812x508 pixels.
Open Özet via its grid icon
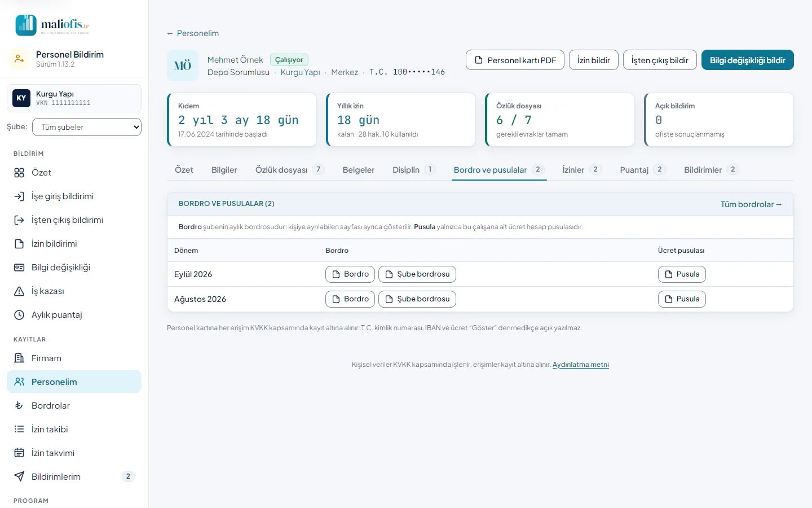[19, 173]
